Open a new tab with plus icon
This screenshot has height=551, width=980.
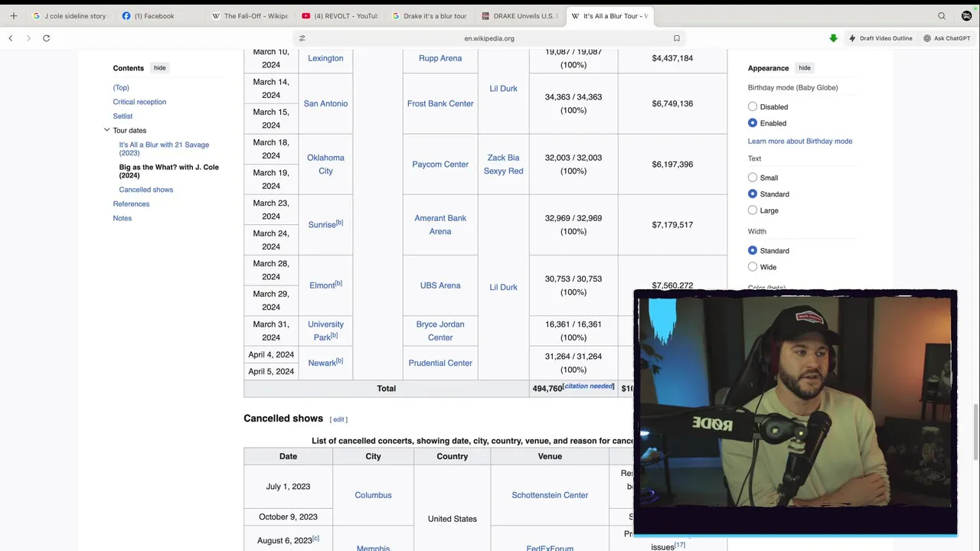pyautogui.click(x=13, y=15)
